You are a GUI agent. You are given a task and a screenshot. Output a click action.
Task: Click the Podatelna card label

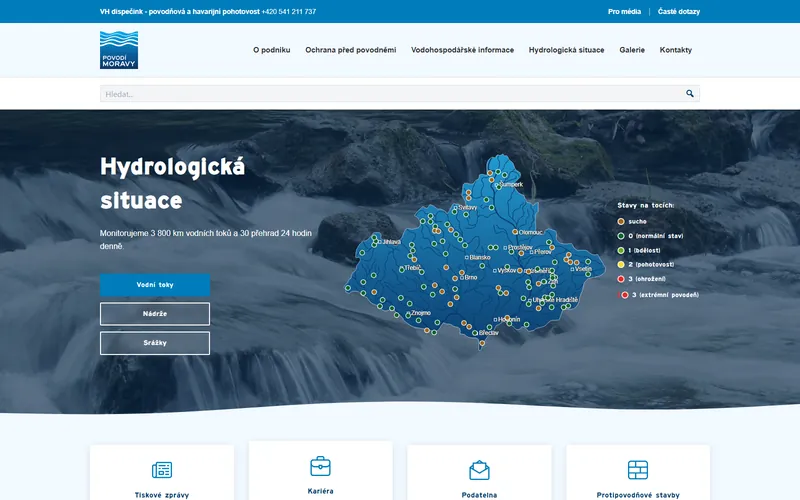[479, 495]
